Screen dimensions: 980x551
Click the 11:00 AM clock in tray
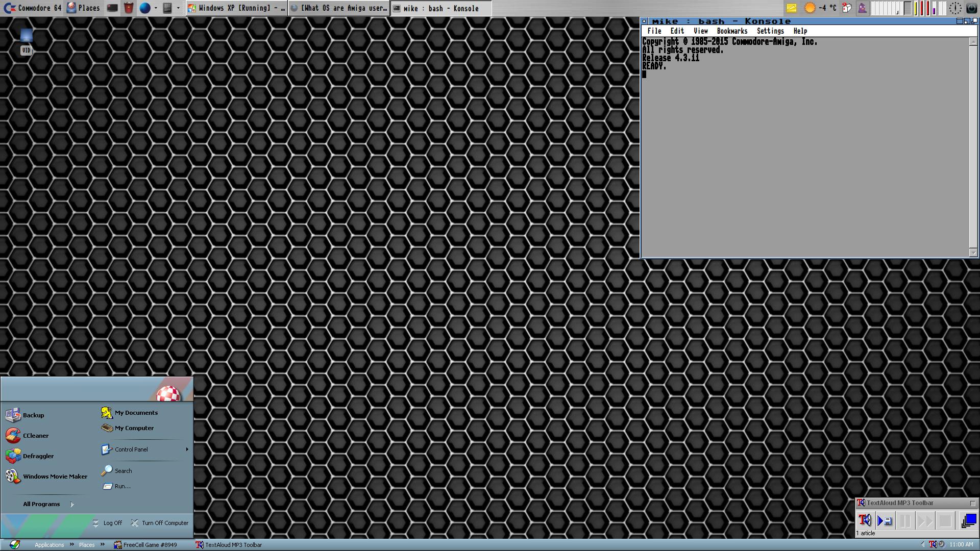tap(962, 545)
